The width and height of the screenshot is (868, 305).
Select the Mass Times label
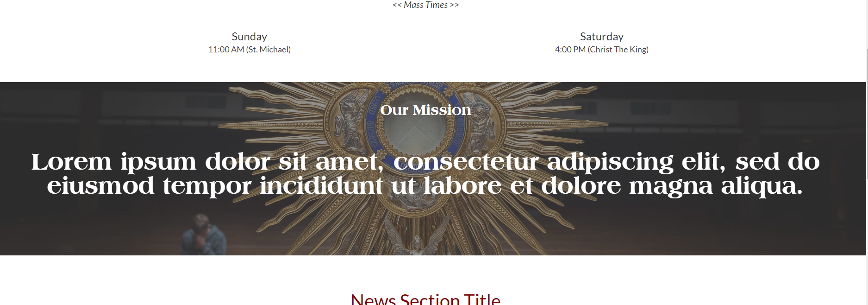pos(425,5)
